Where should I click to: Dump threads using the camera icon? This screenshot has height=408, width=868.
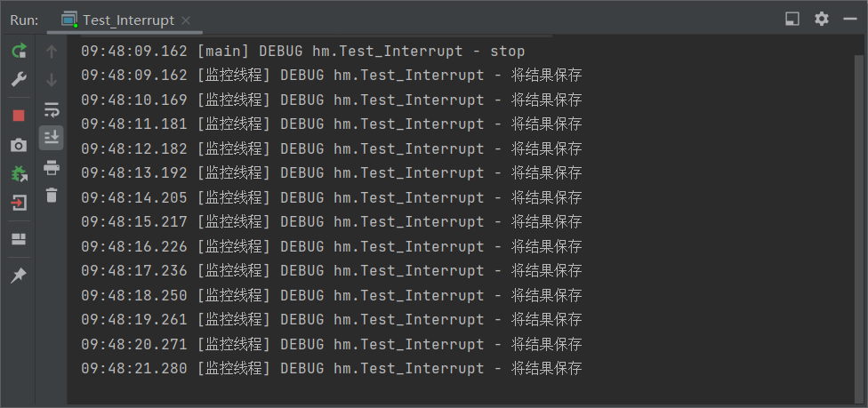point(19,146)
